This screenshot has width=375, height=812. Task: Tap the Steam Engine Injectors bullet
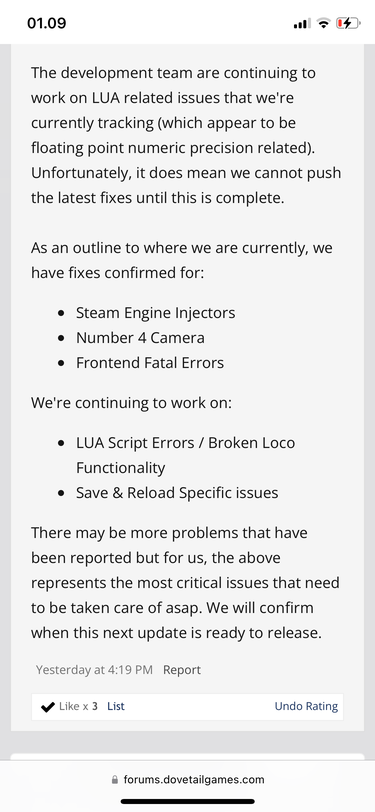click(x=155, y=313)
